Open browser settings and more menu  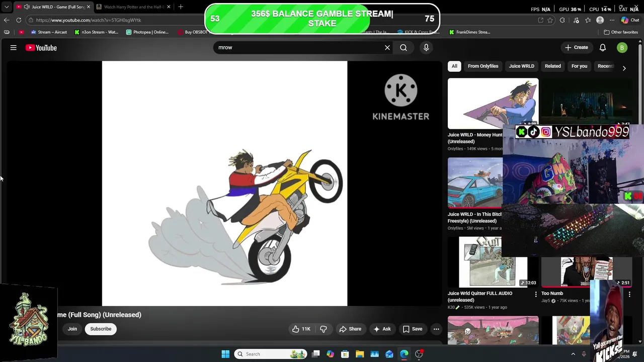click(x=612, y=20)
